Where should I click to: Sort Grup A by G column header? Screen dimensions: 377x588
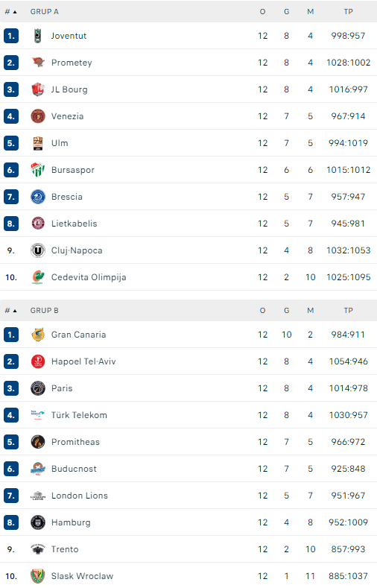(286, 12)
